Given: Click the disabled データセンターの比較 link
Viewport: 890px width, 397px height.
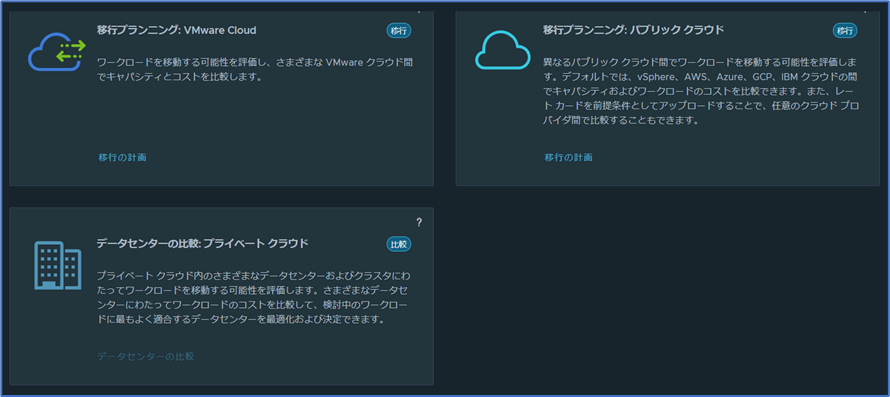Looking at the screenshot, I should click(146, 357).
